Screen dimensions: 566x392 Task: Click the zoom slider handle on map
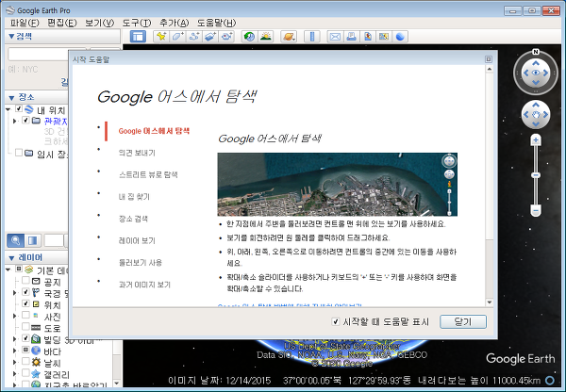[536, 175]
